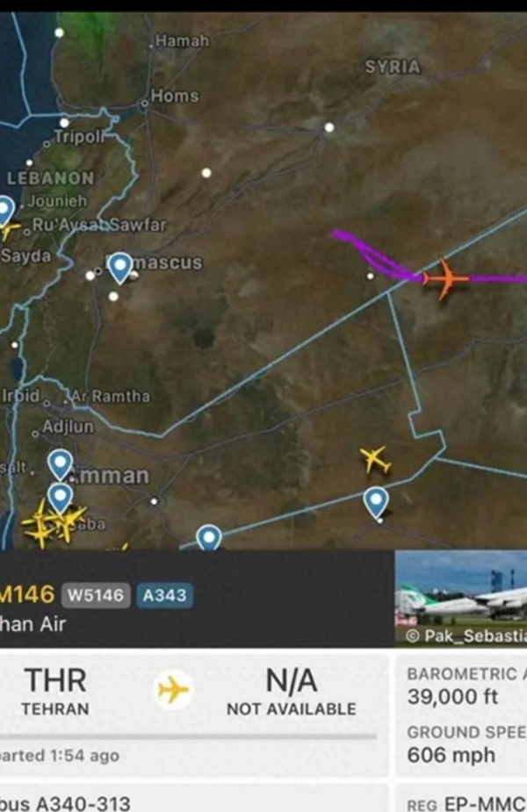Screen dimensions: 527x812
Task: Open the Damascus airport pin marker
Action: tap(120, 268)
